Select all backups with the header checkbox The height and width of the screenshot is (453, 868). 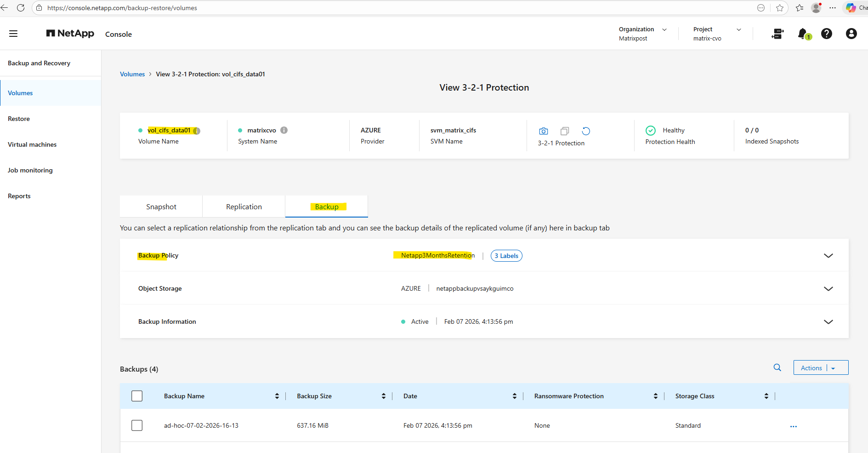137,396
